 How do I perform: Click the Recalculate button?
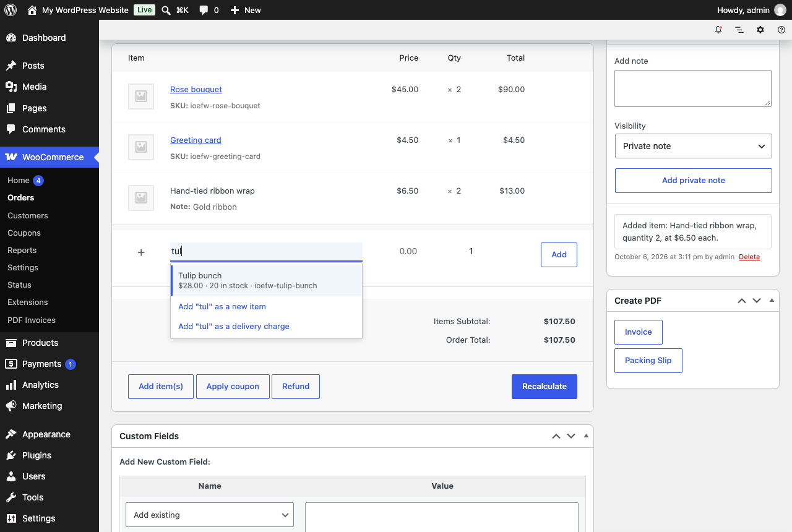point(544,387)
